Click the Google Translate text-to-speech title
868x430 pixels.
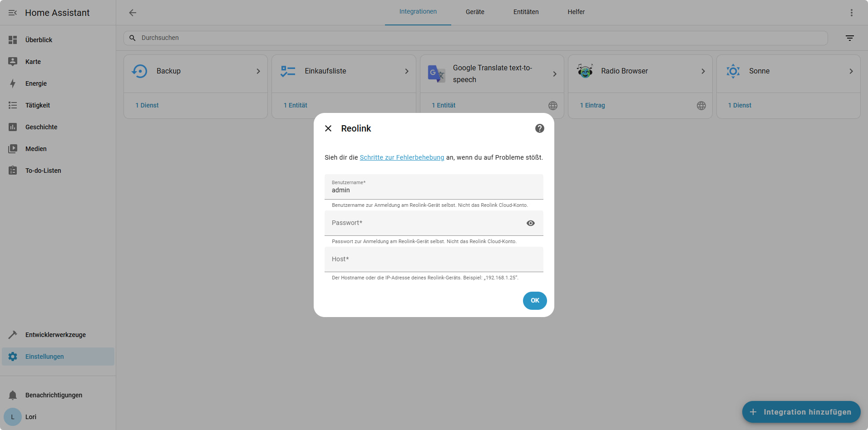[493, 73]
